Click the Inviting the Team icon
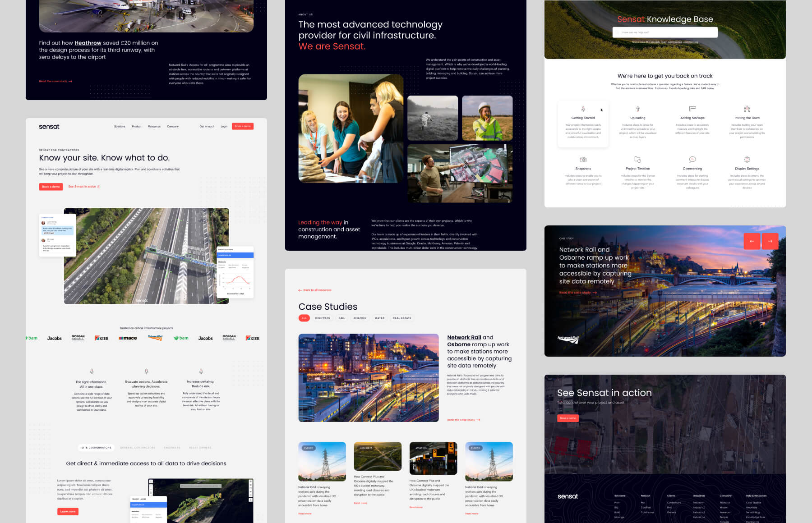812x523 pixels. tap(747, 109)
